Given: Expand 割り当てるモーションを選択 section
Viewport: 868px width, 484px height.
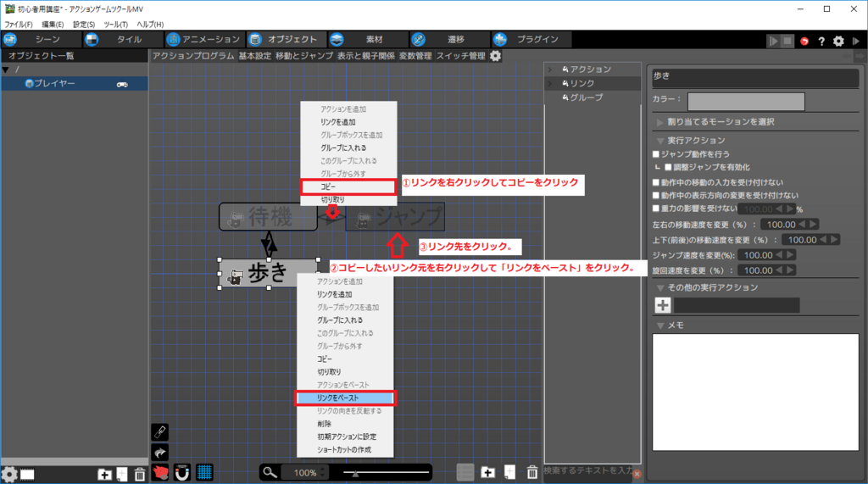Looking at the screenshot, I should click(x=659, y=122).
